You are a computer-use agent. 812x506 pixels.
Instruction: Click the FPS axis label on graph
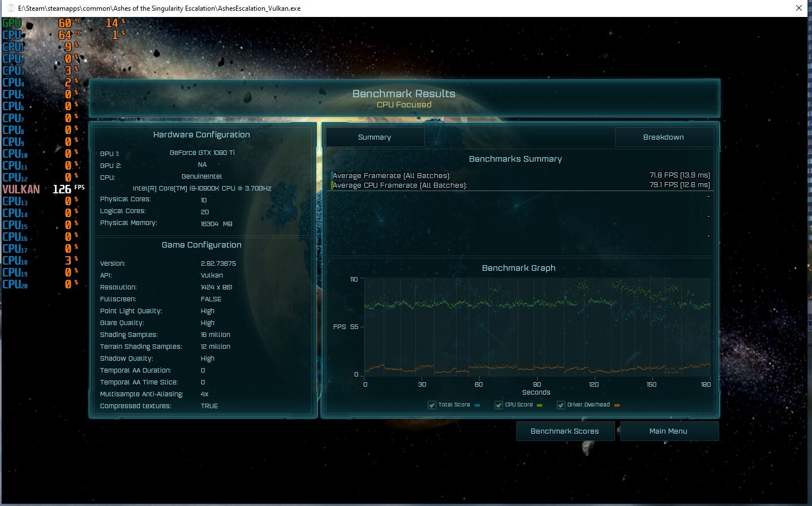340,327
